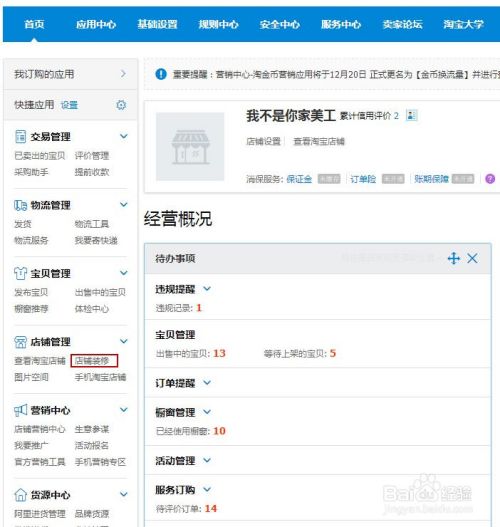Open 发货 under 物流管理
The image size is (500, 527).
(x=23, y=224)
